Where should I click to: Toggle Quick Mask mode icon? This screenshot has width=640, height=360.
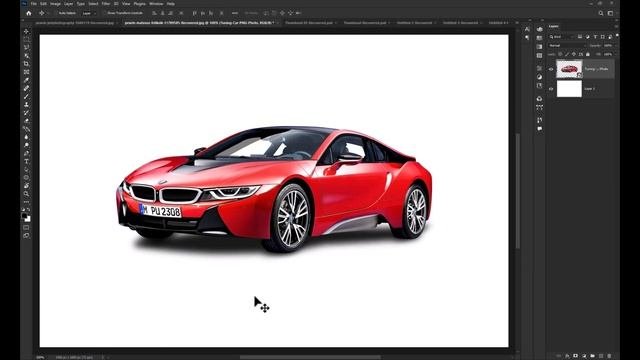27,228
